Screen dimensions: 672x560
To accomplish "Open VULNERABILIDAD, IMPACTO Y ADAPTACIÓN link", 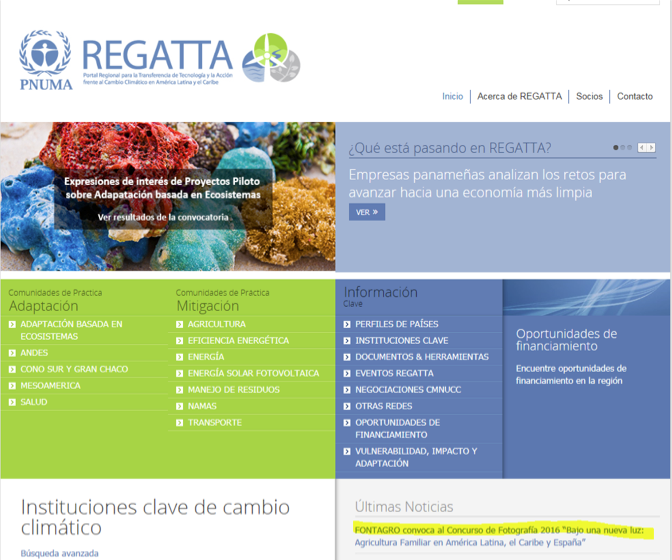I will tap(416, 457).
